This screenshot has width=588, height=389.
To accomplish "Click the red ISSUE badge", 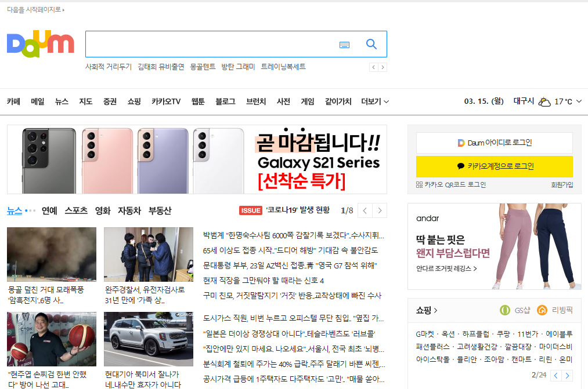I will click(x=251, y=210).
